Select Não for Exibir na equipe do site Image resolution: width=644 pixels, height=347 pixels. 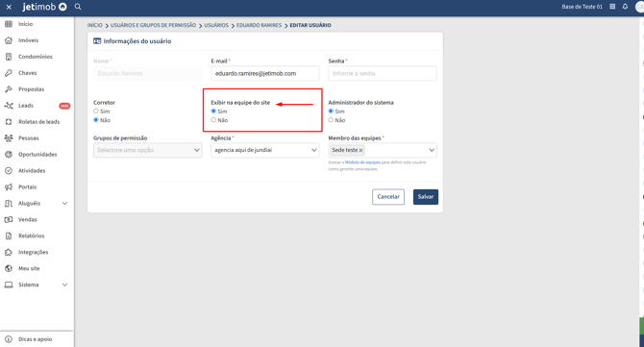click(213, 120)
